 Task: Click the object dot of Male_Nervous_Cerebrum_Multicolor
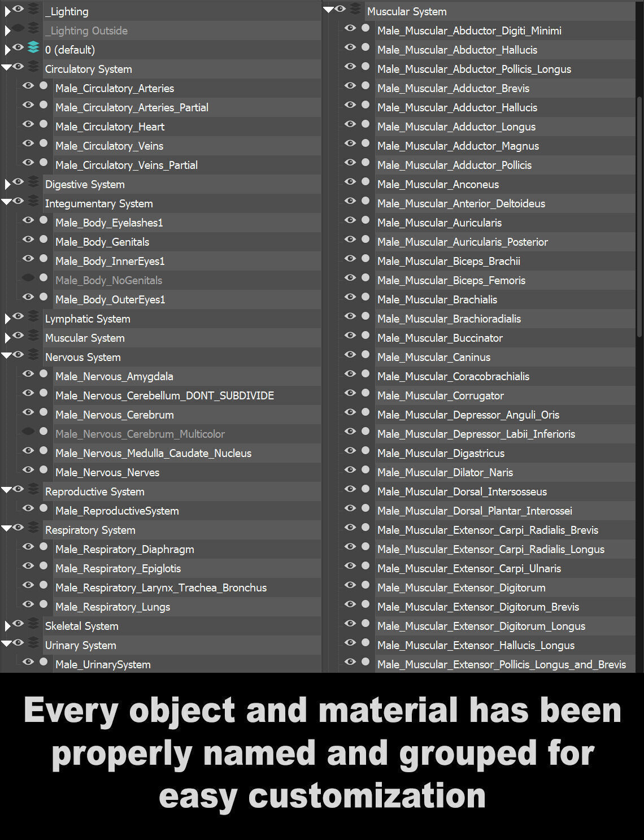tap(43, 432)
